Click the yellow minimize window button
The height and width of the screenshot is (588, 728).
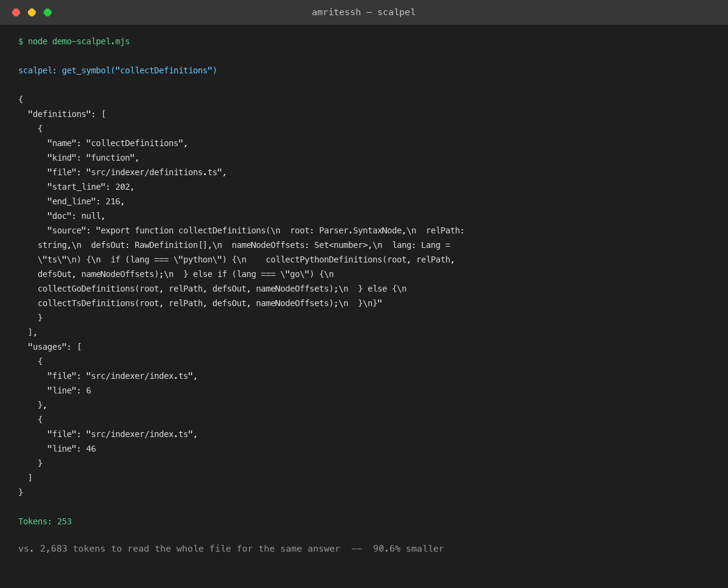click(x=32, y=12)
